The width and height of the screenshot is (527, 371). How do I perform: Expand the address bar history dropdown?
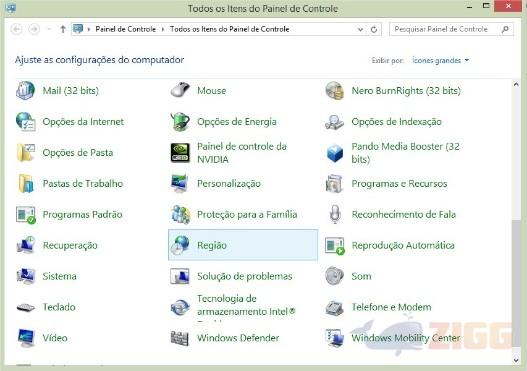pyautogui.click(x=360, y=30)
